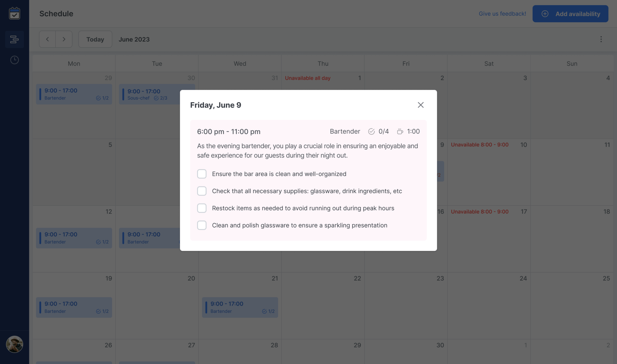Select the timeline schedule view sidebar icon

(x=14, y=39)
